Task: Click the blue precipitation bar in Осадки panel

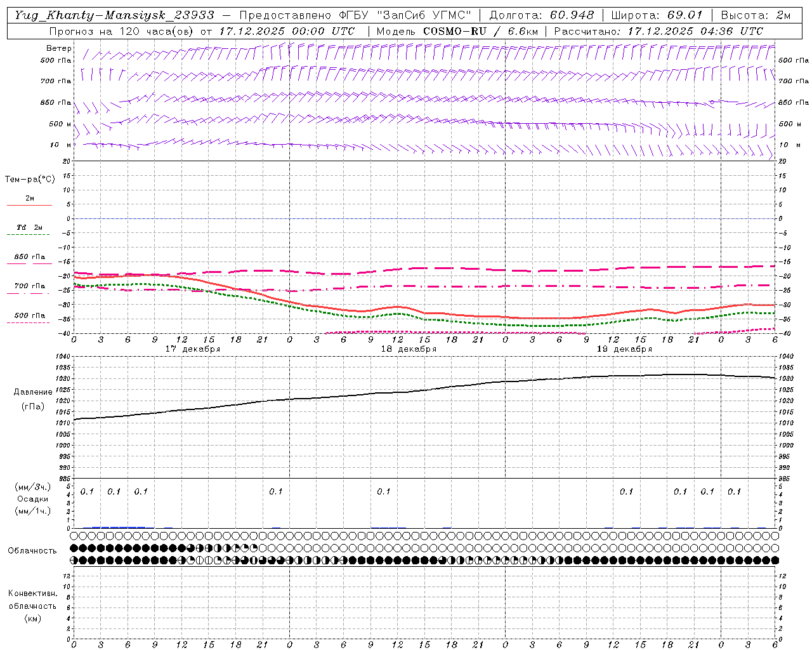Action: [x=119, y=527]
